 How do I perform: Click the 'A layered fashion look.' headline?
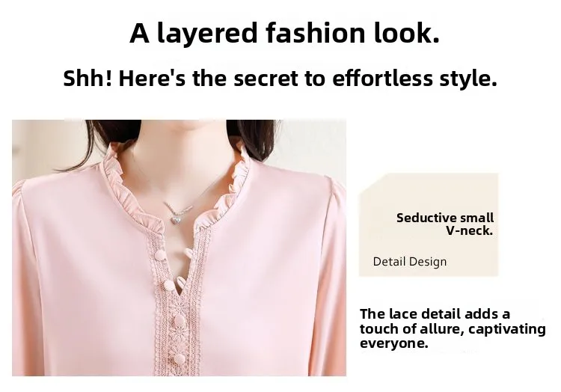click(x=284, y=33)
